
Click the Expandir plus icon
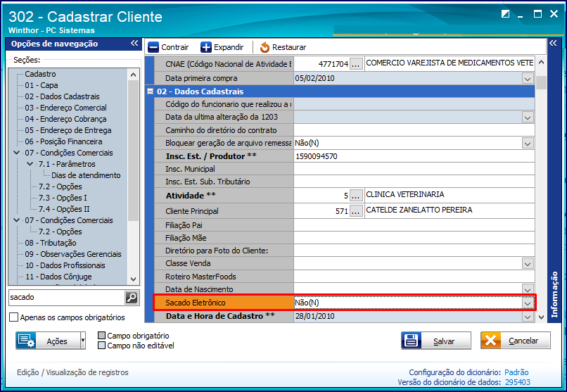tap(205, 47)
